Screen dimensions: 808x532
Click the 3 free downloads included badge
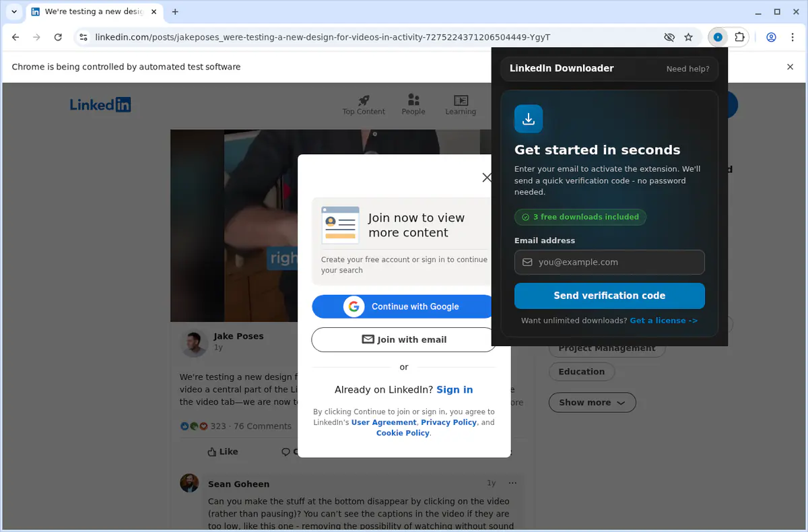coord(580,217)
